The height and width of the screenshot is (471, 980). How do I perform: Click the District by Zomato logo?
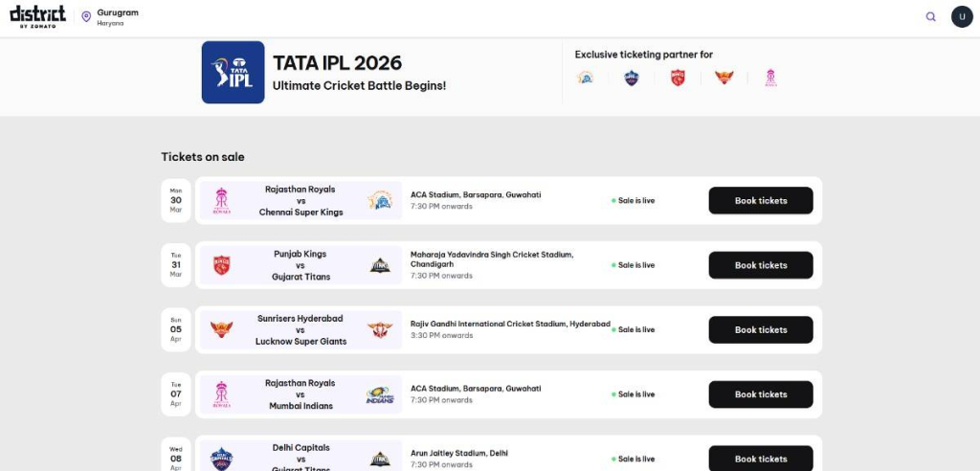coord(37,15)
